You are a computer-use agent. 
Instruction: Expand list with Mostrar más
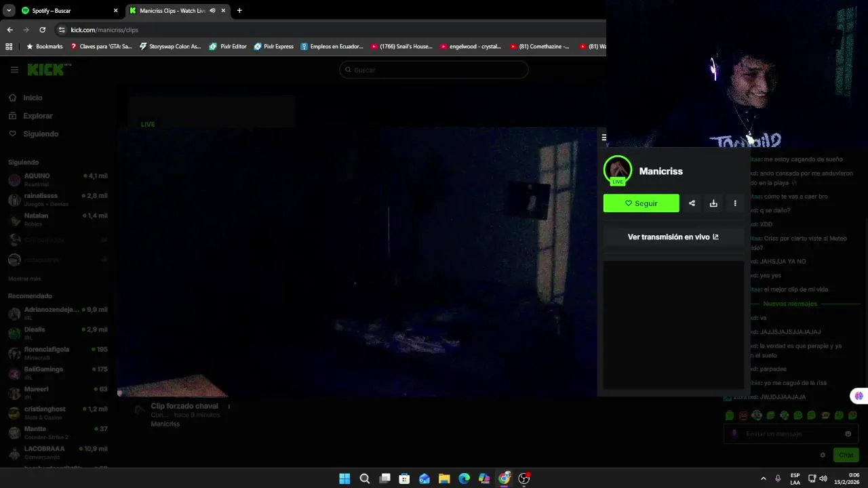(24, 279)
